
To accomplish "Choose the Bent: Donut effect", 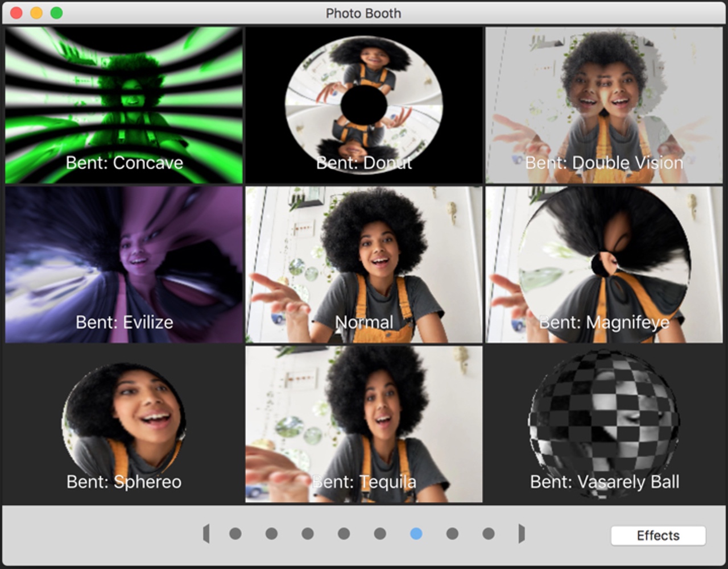I will pos(364,105).
